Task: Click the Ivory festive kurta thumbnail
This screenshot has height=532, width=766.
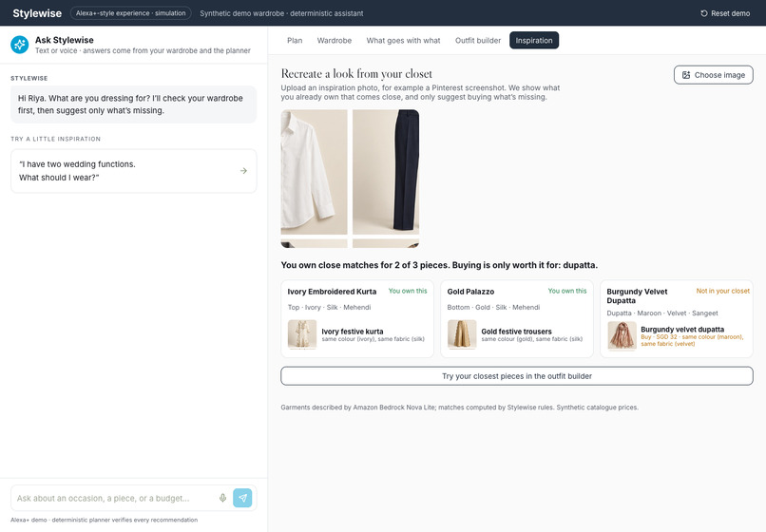Action: pyautogui.click(x=302, y=334)
